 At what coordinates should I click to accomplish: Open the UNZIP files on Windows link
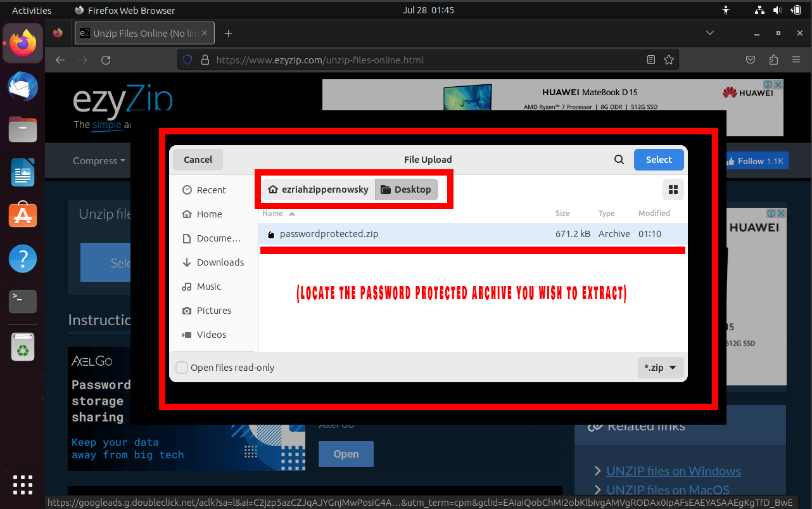point(673,471)
